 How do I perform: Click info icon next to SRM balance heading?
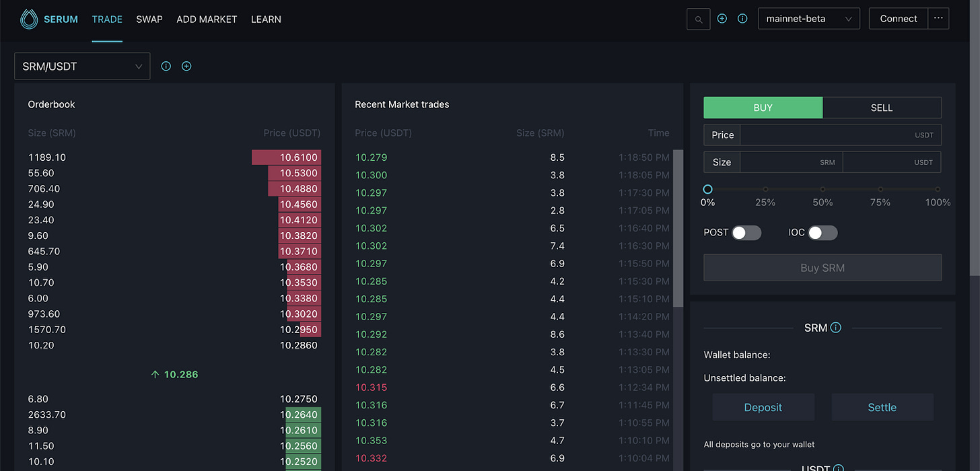pyautogui.click(x=836, y=328)
